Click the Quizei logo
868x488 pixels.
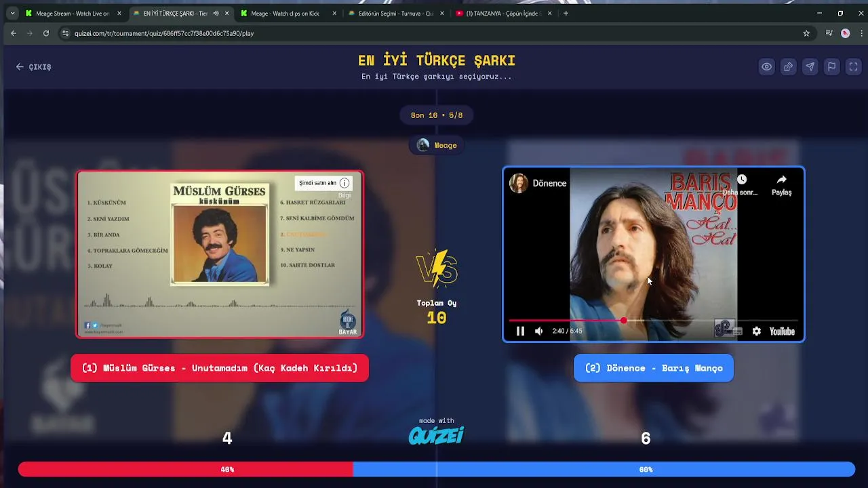[436, 435]
